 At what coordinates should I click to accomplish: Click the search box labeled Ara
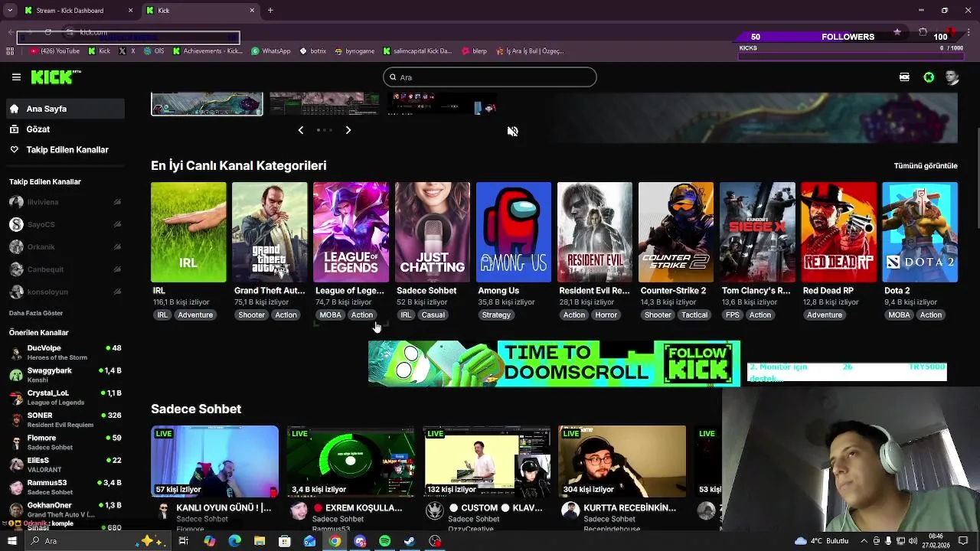tap(490, 77)
